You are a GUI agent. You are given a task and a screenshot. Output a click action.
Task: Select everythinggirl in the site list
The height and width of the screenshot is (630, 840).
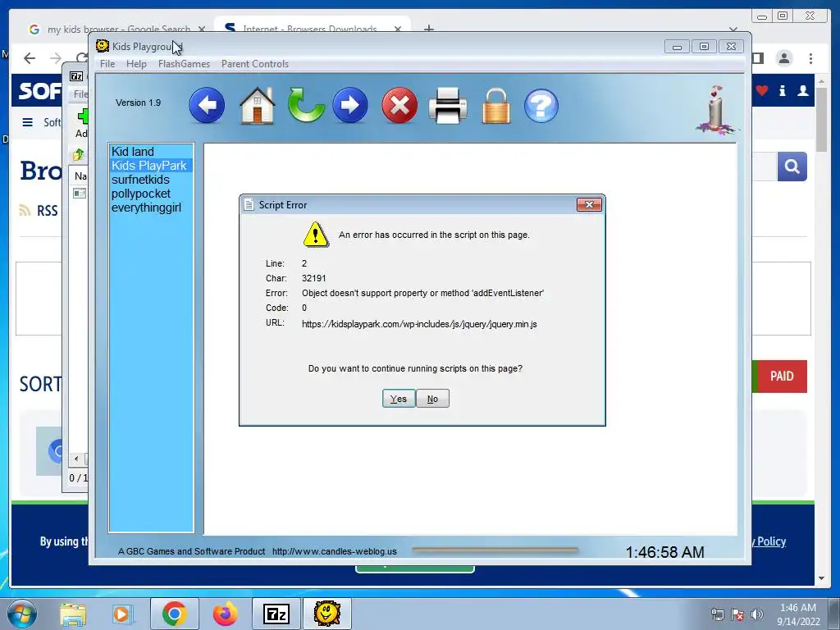[x=151, y=208]
